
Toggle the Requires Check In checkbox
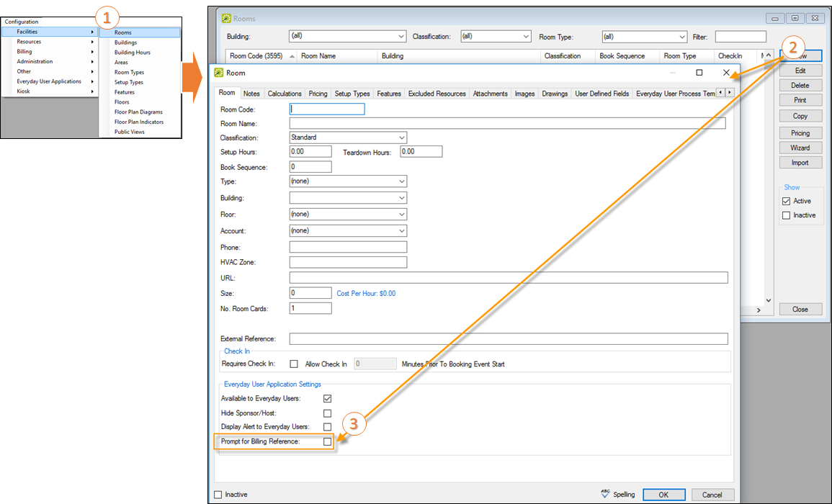tap(293, 364)
